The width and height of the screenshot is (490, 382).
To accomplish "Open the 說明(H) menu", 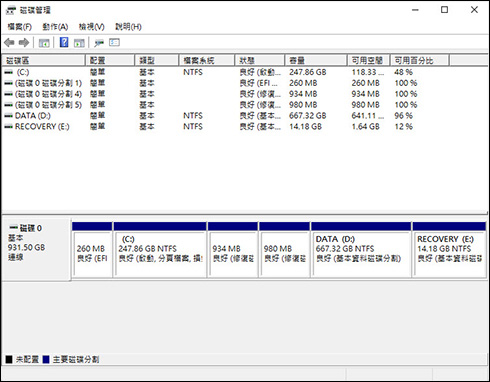I will (x=128, y=27).
